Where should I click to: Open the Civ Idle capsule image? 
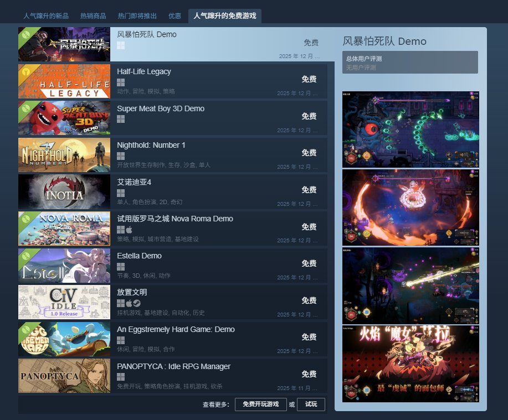pyautogui.click(x=64, y=302)
